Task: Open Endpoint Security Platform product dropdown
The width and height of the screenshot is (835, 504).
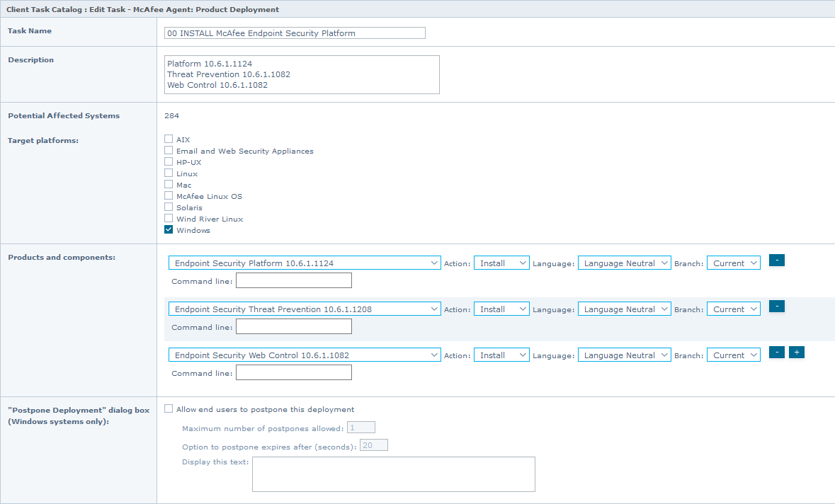Action: [x=305, y=263]
